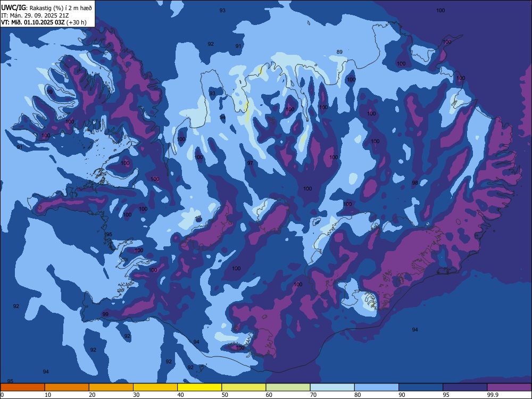Select the legend scale label '10'
The height and width of the screenshot is (399, 532).
pos(48,395)
